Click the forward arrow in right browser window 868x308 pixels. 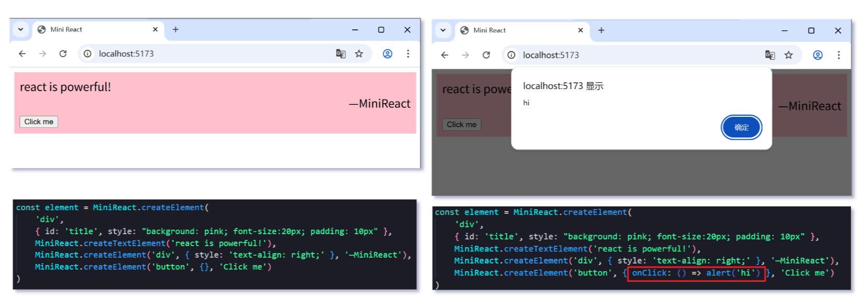point(465,55)
